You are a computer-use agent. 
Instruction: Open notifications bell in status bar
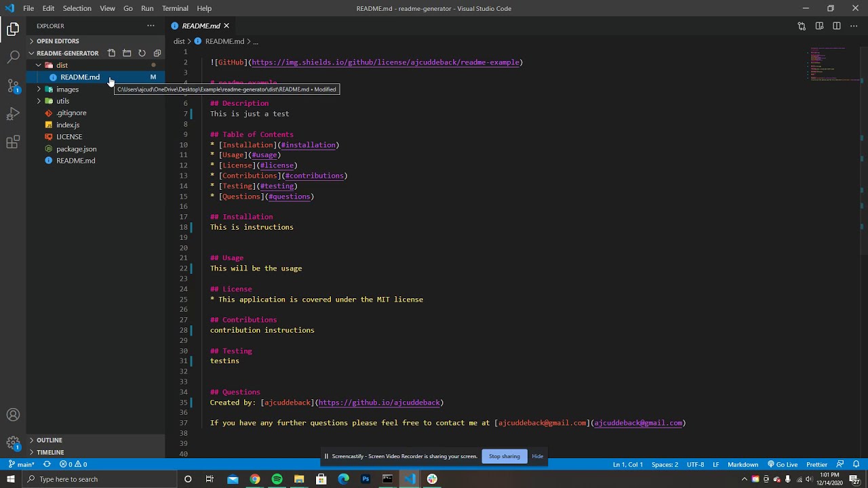click(x=856, y=464)
